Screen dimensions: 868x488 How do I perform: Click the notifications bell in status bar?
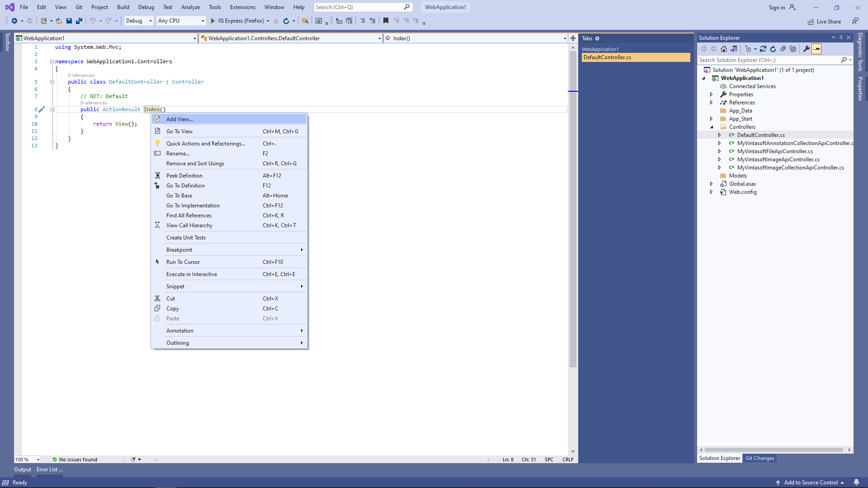pos(856,482)
